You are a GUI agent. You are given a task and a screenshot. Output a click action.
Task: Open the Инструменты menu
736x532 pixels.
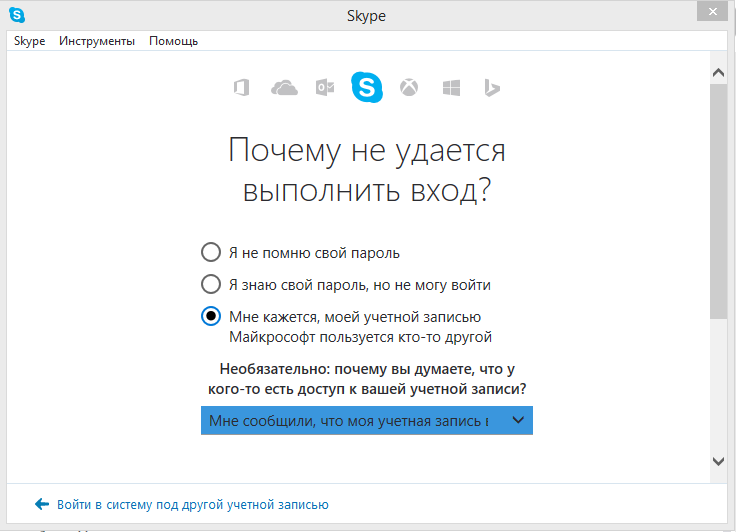[97, 41]
